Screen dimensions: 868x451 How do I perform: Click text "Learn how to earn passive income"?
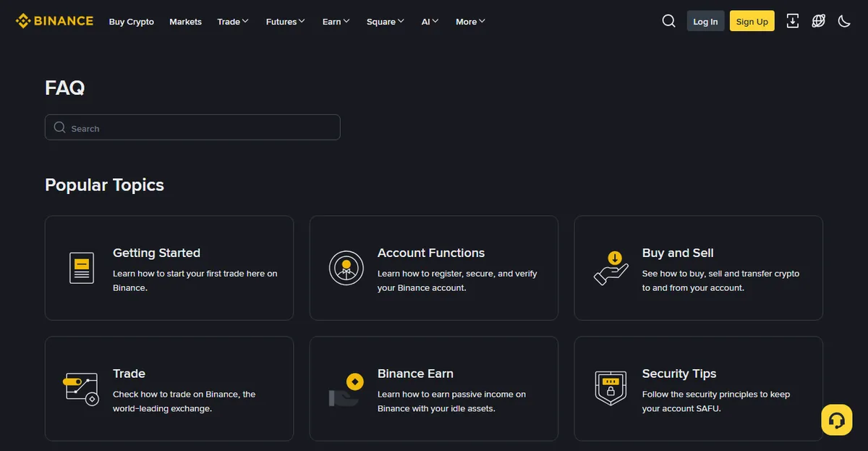tap(446, 395)
